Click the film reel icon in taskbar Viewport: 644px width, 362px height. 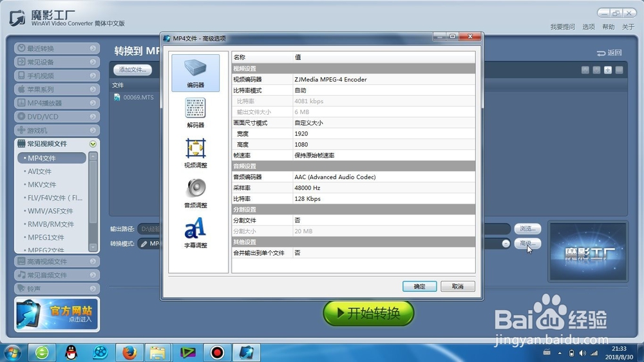pyautogui.click(x=100, y=352)
